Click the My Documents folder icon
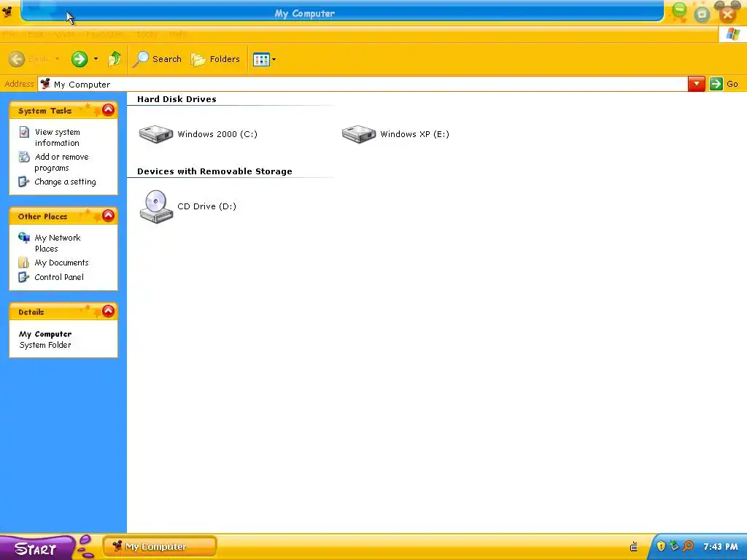Image resolution: width=747 pixels, height=560 pixels. 23,262
